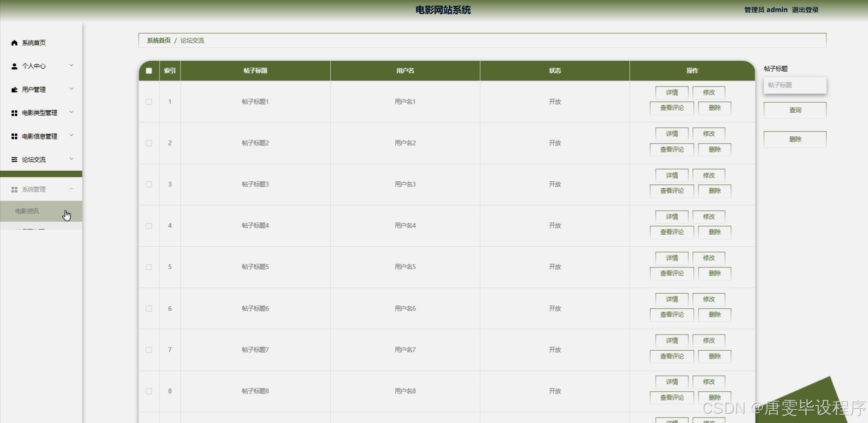868x423 pixels.
Task: Click the 用户名 column header
Action: tap(405, 71)
